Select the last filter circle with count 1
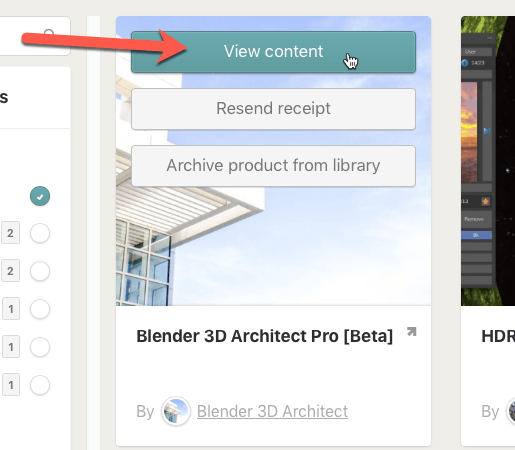515x450 pixels. (x=40, y=385)
